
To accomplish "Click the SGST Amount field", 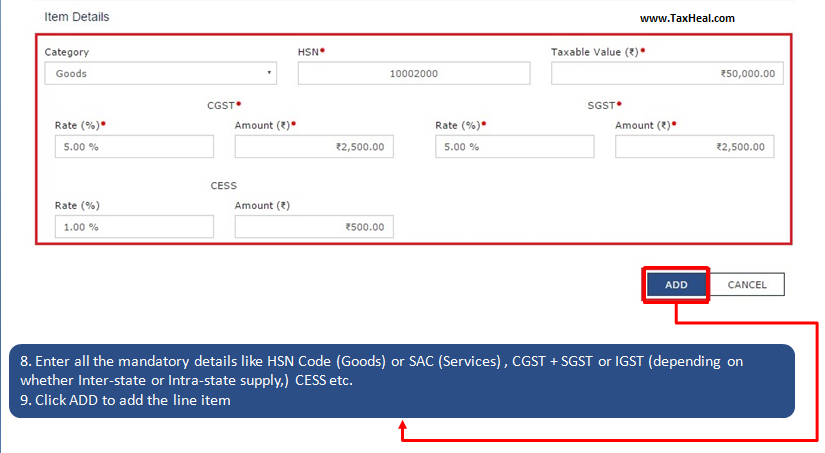I will [x=694, y=147].
